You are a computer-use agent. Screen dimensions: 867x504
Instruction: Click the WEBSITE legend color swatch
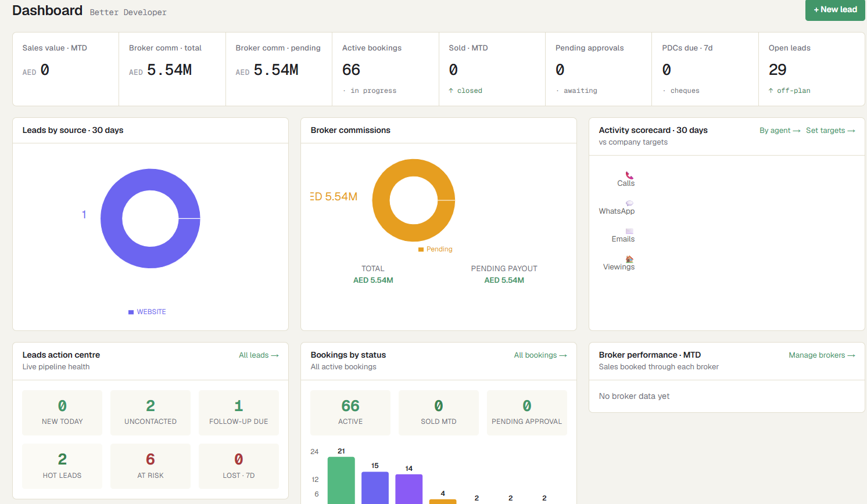pyautogui.click(x=131, y=312)
